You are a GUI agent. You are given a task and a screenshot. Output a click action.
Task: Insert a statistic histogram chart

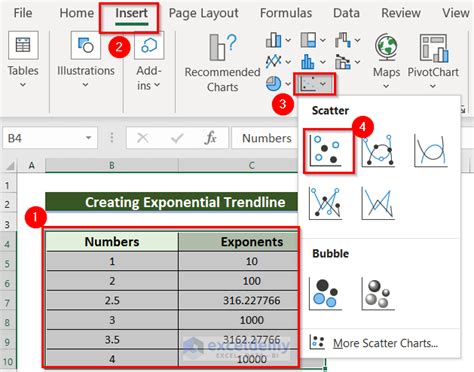(308, 62)
